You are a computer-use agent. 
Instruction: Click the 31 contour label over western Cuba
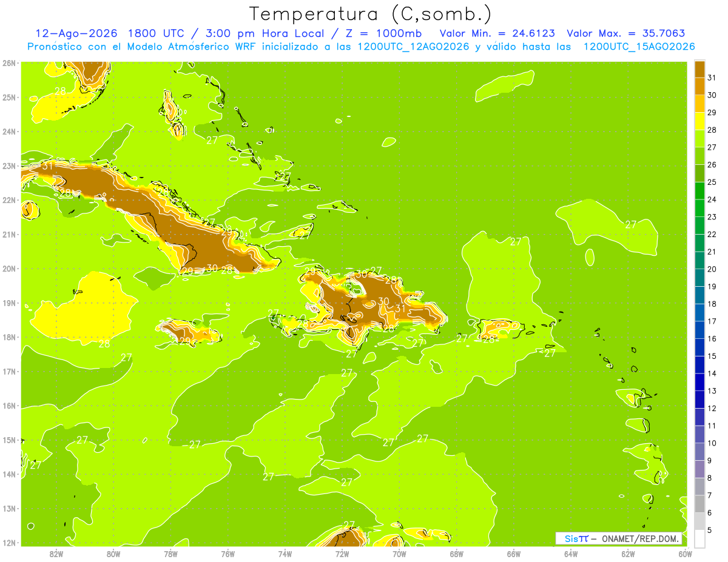point(47,166)
